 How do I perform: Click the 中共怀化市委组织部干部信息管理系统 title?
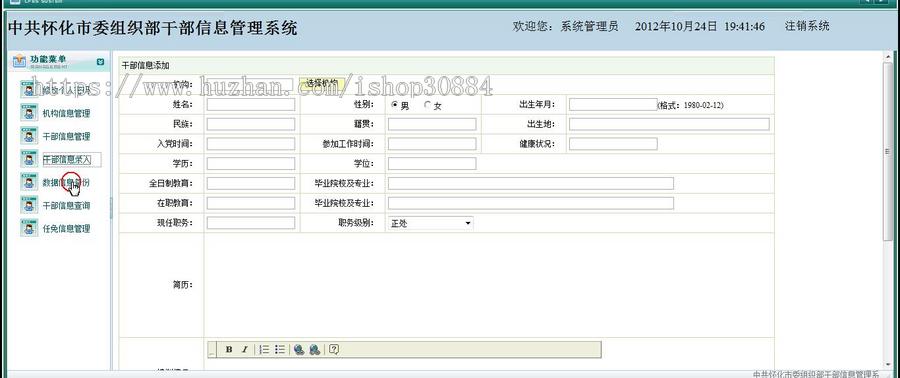pos(153,28)
